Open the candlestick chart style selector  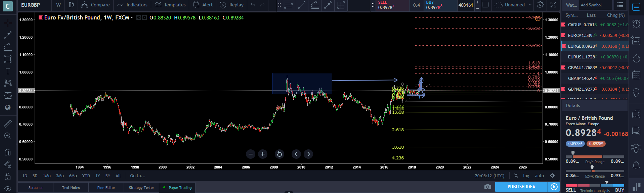[71, 5]
